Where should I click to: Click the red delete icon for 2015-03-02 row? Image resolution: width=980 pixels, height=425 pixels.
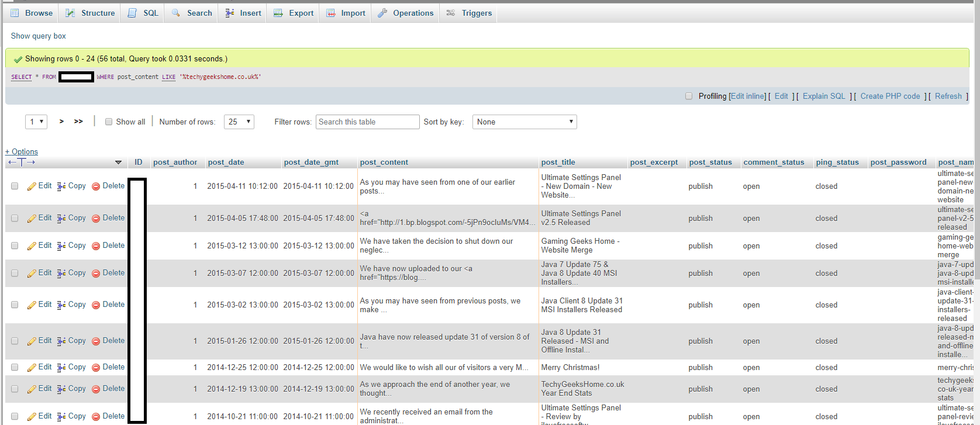pyautogui.click(x=96, y=305)
